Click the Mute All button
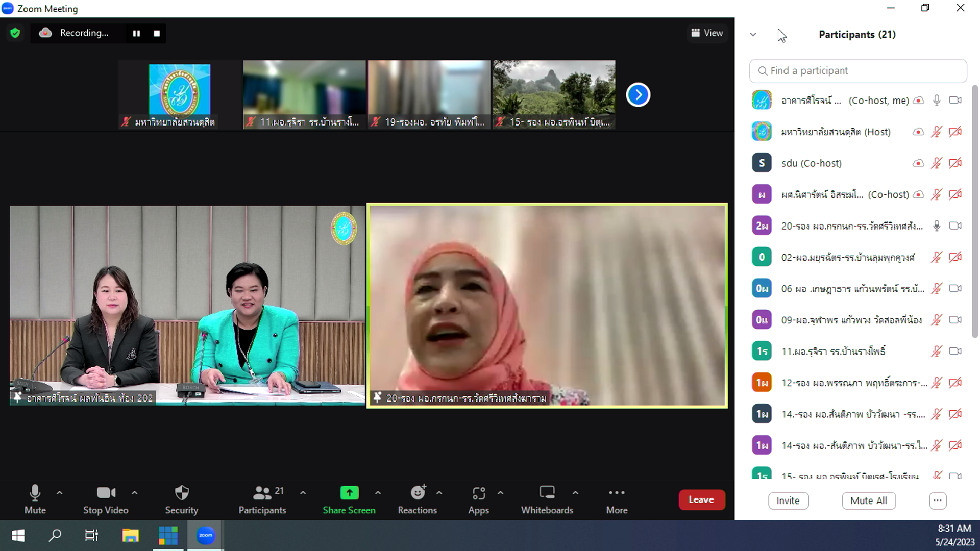 868,500
